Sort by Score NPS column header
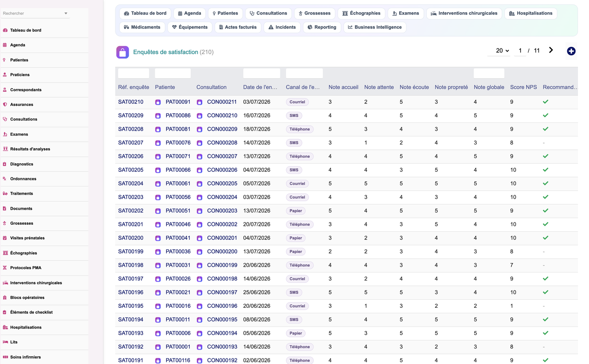Image resolution: width=589 pixels, height=364 pixels. pyautogui.click(x=523, y=87)
